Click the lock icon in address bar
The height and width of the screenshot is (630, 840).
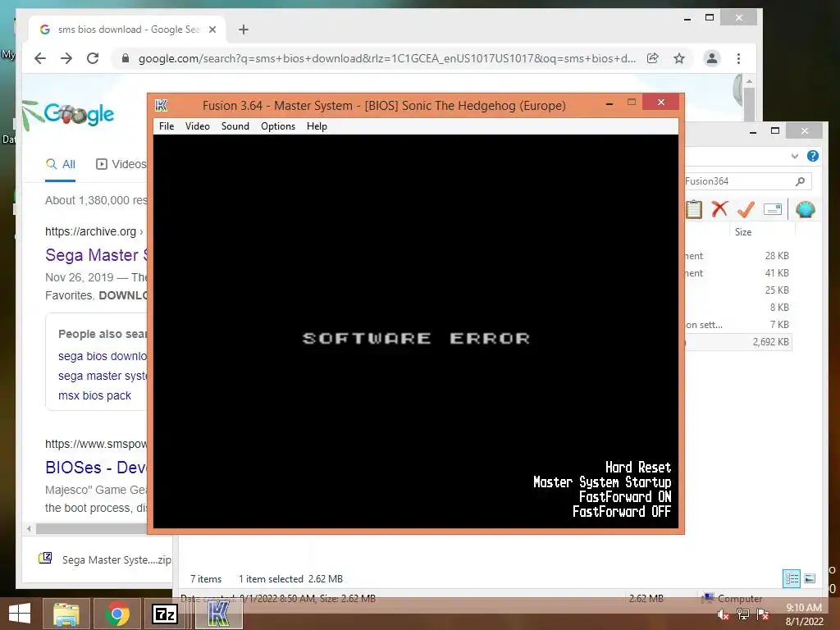[x=126, y=58]
